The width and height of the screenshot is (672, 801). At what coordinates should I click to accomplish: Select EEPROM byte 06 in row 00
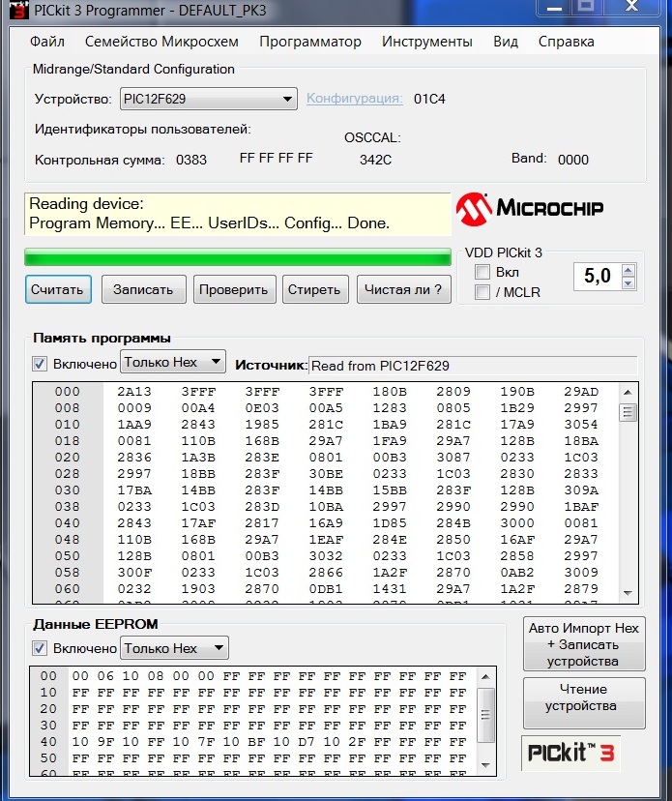[105, 676]
